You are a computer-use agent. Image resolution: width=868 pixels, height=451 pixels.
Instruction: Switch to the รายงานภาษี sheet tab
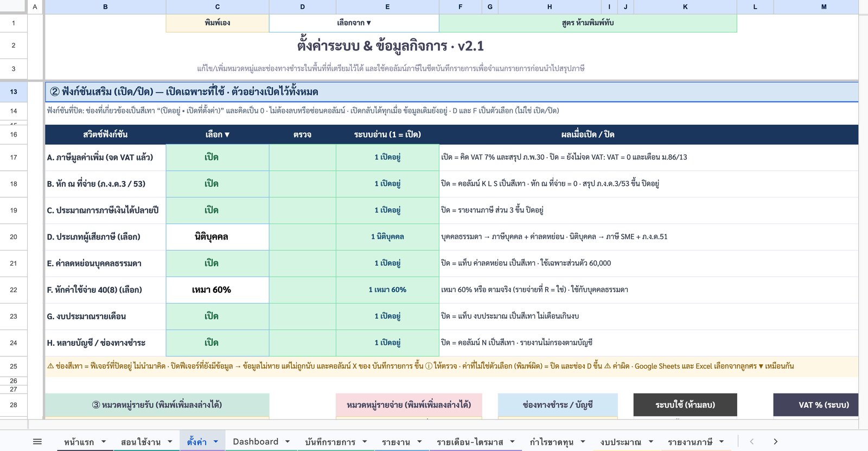[690, 442]
